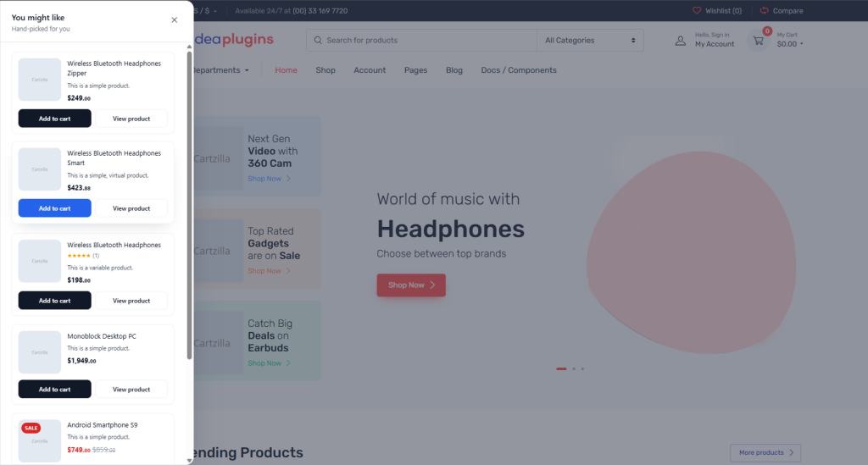
Task: Open the Blog menu item
Action: coord(454,70)
